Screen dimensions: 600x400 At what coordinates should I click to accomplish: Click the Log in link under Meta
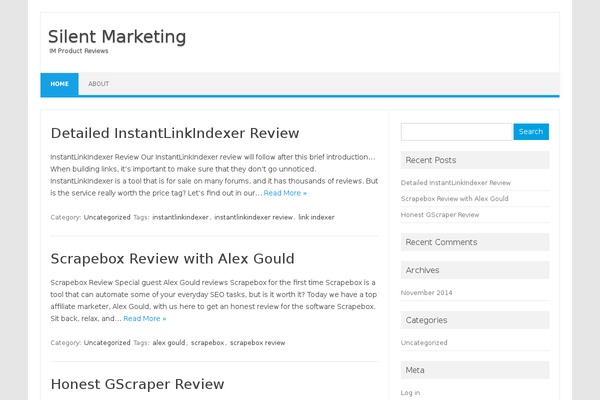pos(410,393)
